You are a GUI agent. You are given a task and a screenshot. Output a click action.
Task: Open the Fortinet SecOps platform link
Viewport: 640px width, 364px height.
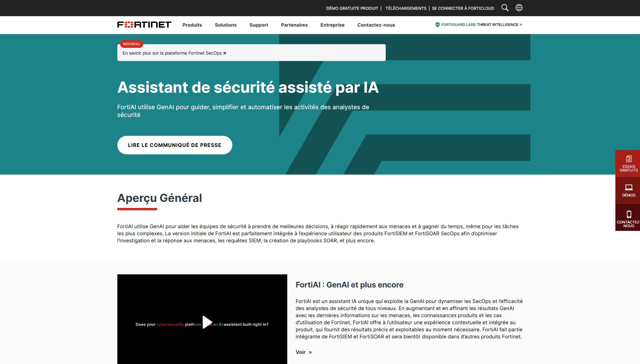click(x=174, y=53)
